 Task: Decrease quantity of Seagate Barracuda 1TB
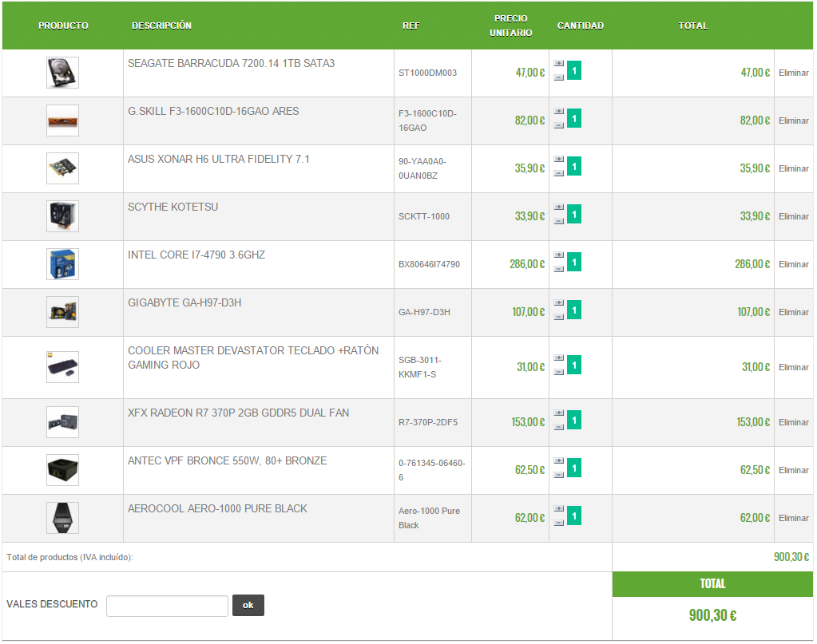tap(558, 77)
